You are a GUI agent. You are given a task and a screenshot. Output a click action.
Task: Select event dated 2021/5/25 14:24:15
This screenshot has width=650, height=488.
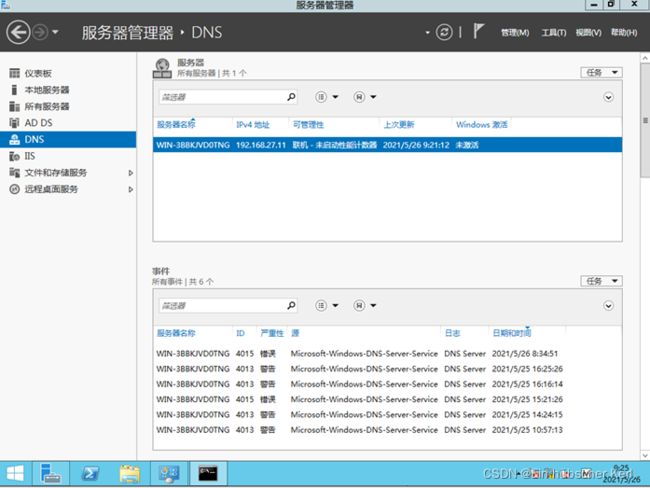click(387, 415)
